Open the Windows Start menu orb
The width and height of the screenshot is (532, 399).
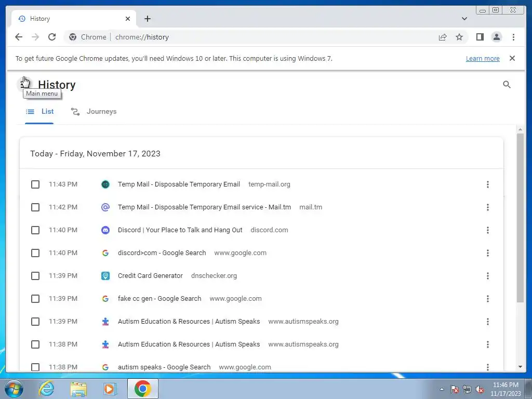[x=14, y=389]
